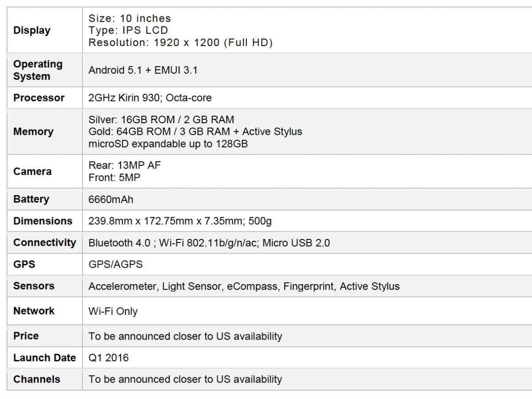
Task: Click the Resolution 1920 x 1200 text
Action: coord(180,43)
